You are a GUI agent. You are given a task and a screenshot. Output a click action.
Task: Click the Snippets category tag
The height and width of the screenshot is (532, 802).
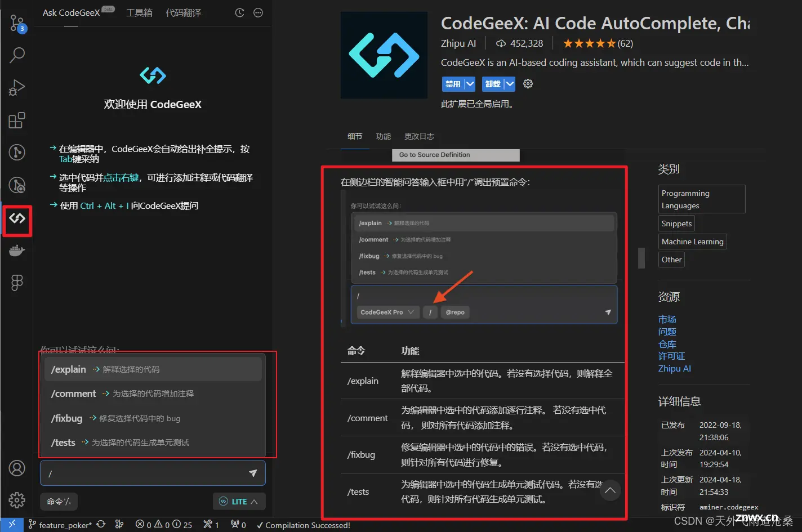pos(676,223)
